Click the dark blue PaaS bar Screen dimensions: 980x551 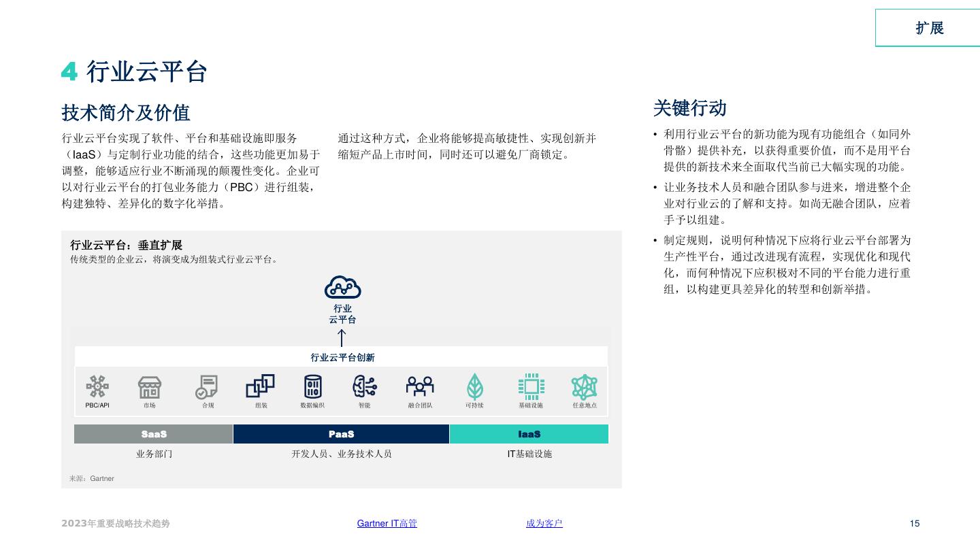pyautogui.click(x=341, y=434)
